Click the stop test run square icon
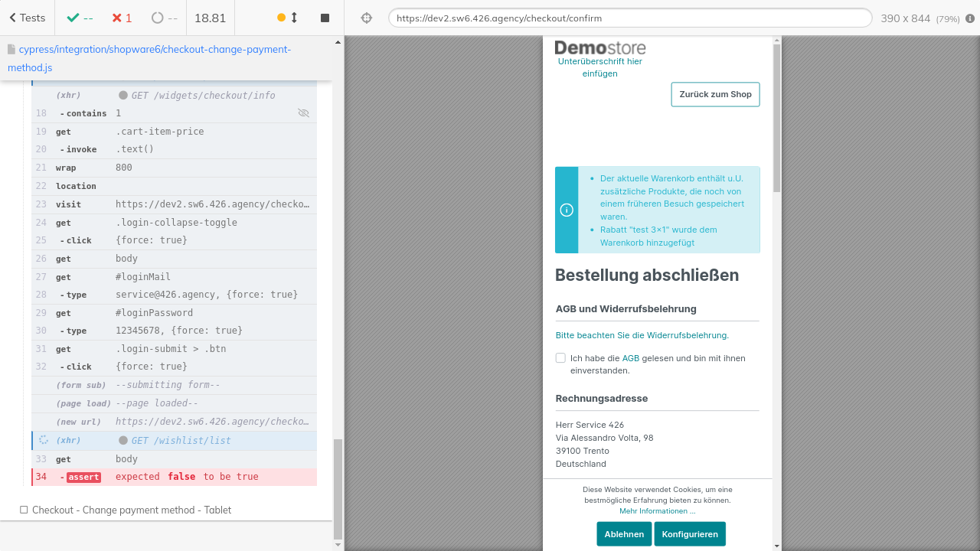Image resolution: width=980 pixels, height=551 pixels. (x=325, y=18)
